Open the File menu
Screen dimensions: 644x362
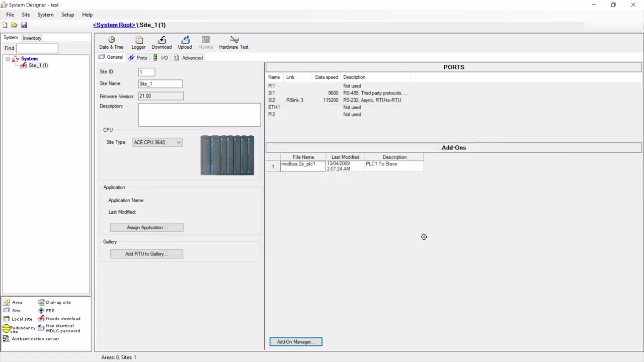tap(10, 15)
